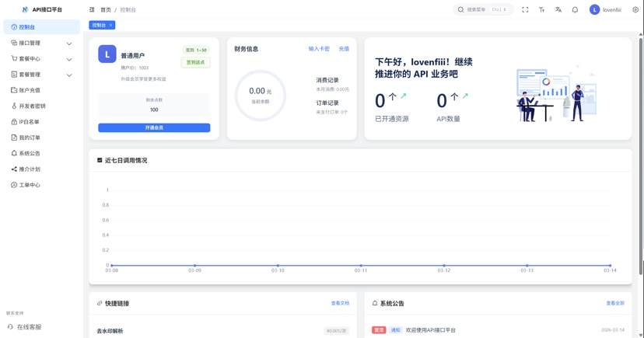Collapse the sidebar using the menu fold icon
Viewport: 644px width, 338px height.
point(93,10)
